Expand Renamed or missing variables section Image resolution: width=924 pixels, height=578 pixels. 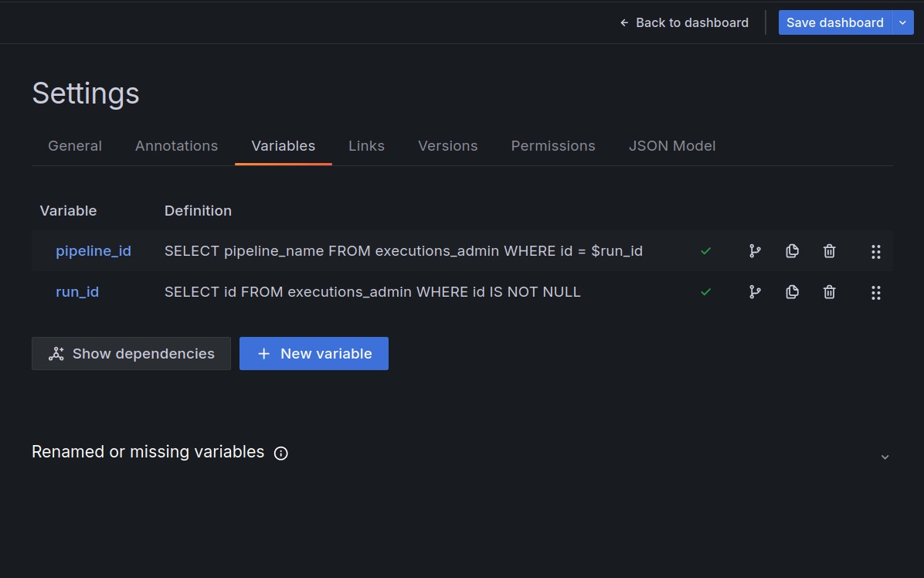point(885,457)
